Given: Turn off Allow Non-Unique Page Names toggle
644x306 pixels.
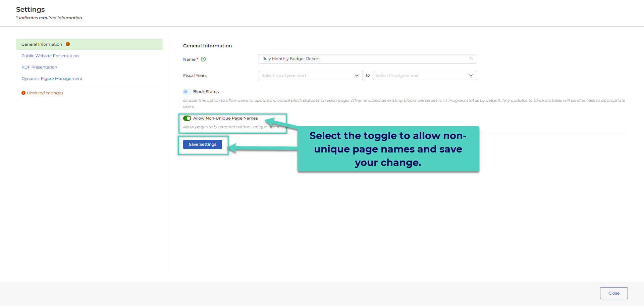Looking at the screenshot, I should (187, 118).
